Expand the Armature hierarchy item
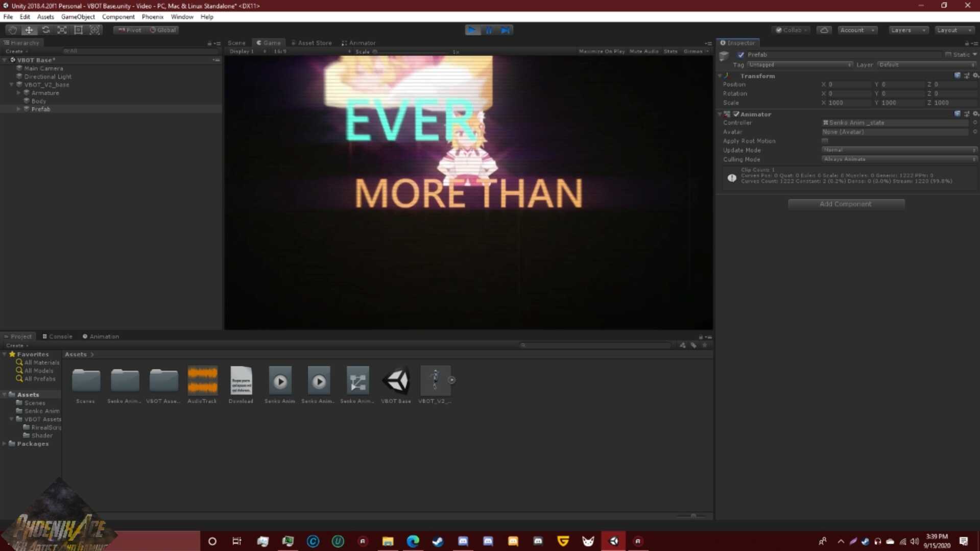Viewport: 980px width, 551px height. [19, 93]
